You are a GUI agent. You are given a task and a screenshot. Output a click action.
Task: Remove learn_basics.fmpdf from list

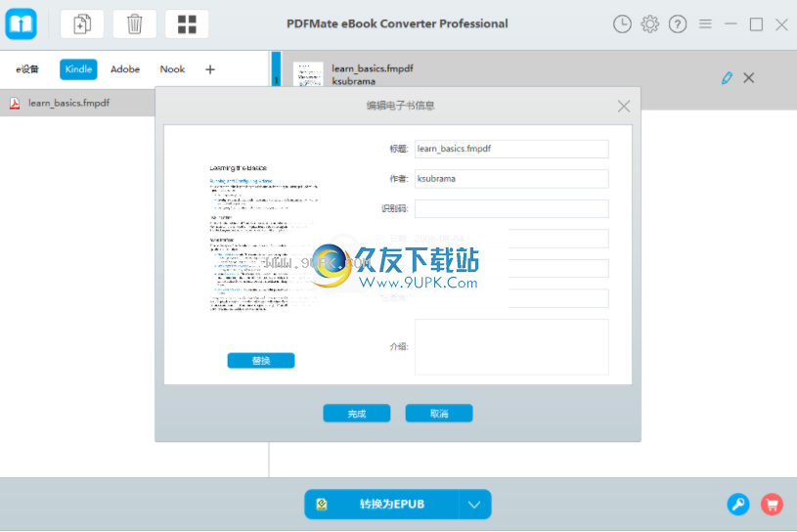pos(749,77)
